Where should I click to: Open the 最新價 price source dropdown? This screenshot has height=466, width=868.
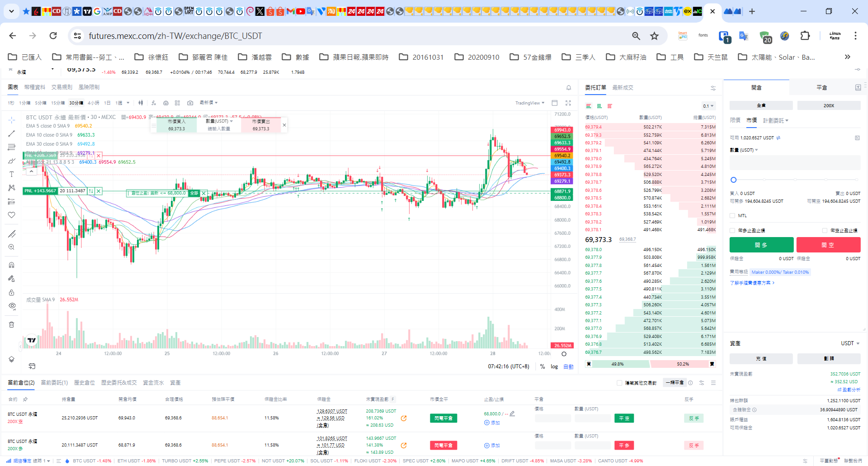click(x=208, y=103)
